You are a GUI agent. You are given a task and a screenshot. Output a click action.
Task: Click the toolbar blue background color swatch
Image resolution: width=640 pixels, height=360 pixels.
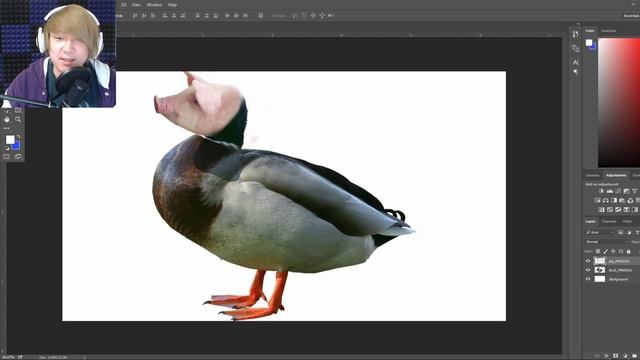click(17, 147)
